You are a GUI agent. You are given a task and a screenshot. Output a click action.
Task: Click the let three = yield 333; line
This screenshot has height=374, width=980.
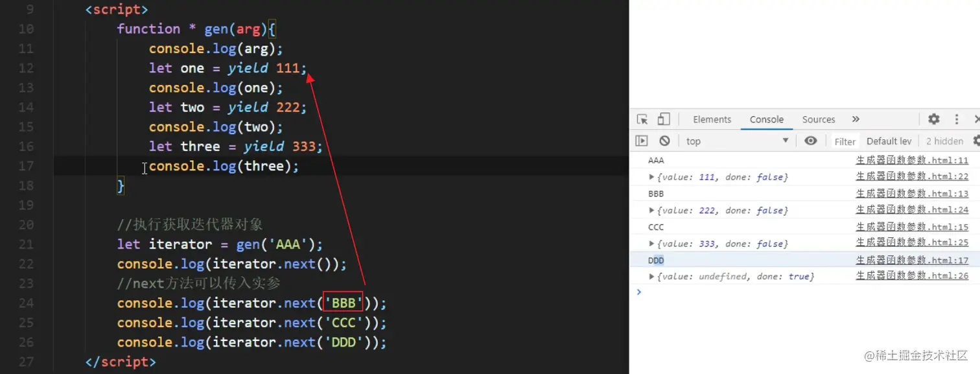click(236, 146)
